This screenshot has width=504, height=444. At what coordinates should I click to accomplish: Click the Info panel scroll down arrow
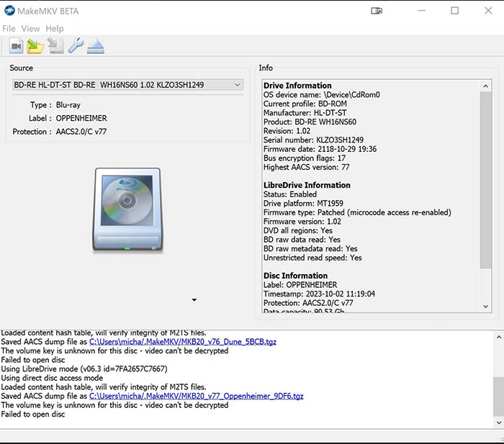coord(486,307)
